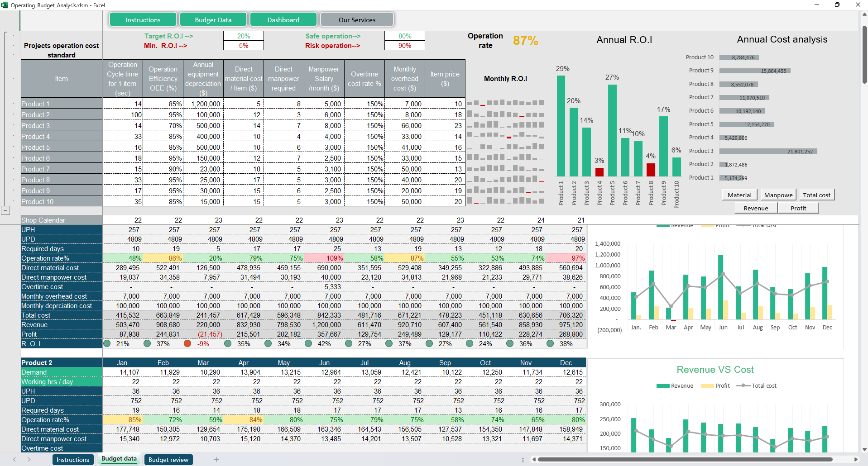Screen dimensions: 868x466
Task: Click the red R.O.I indicator for -9%
Action: point(187,344)
